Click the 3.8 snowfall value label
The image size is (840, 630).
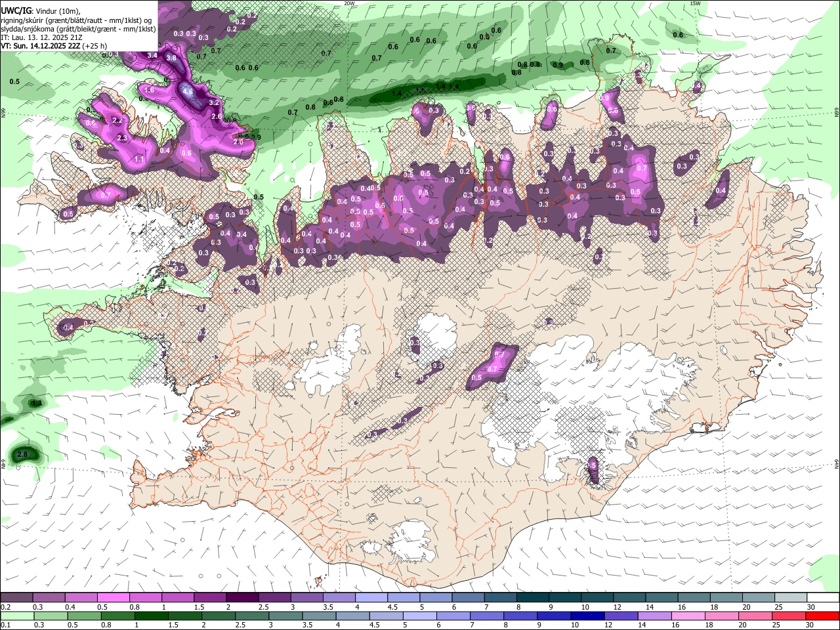click(x=172, y=58)
